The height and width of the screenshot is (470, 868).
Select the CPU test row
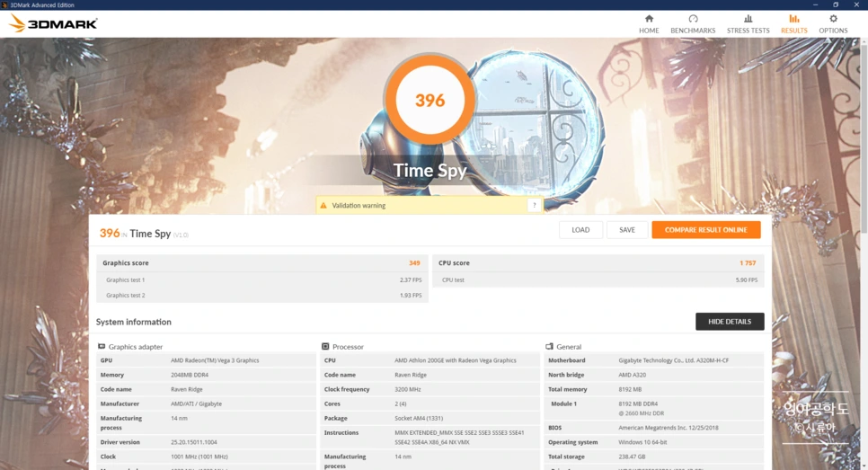(598, 280)
